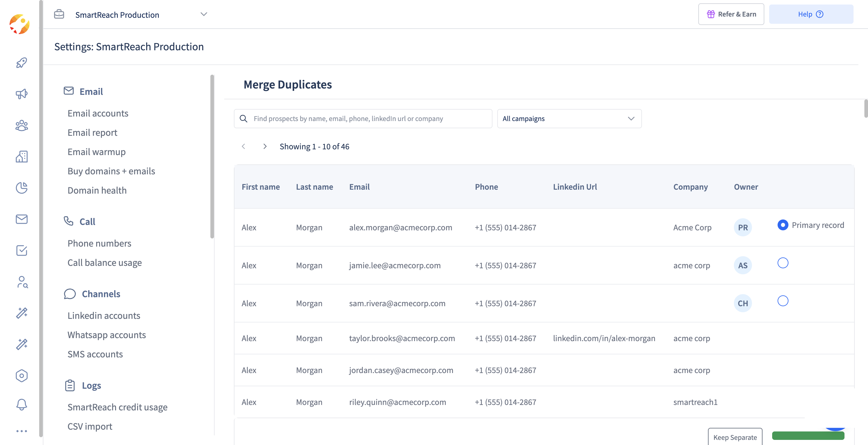The height and width of the screenshot is (445, 868).
Task: Click the PR owner avatar
Action: (743, 228)
